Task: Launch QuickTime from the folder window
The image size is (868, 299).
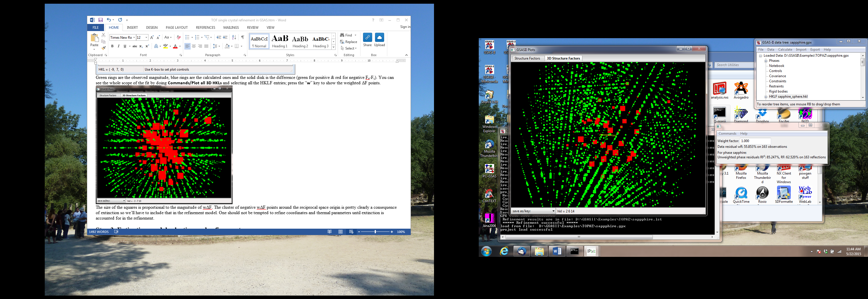Action: click(741, 195)
